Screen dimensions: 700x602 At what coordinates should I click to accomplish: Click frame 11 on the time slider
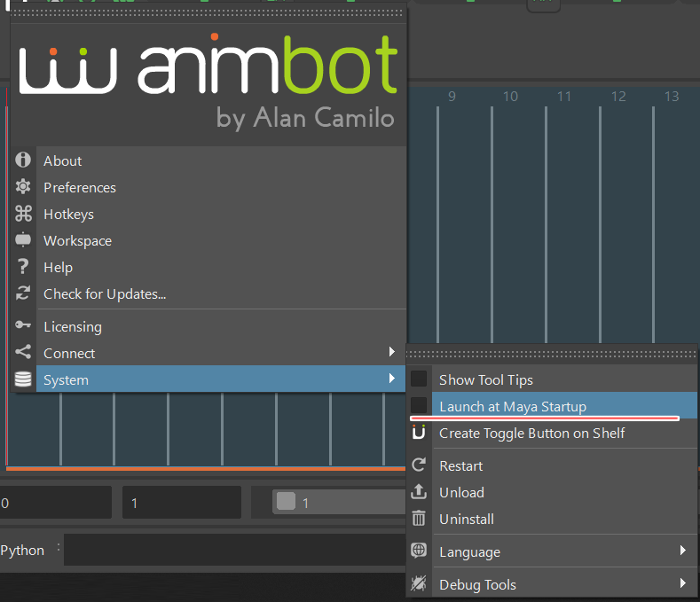point(564,97)
